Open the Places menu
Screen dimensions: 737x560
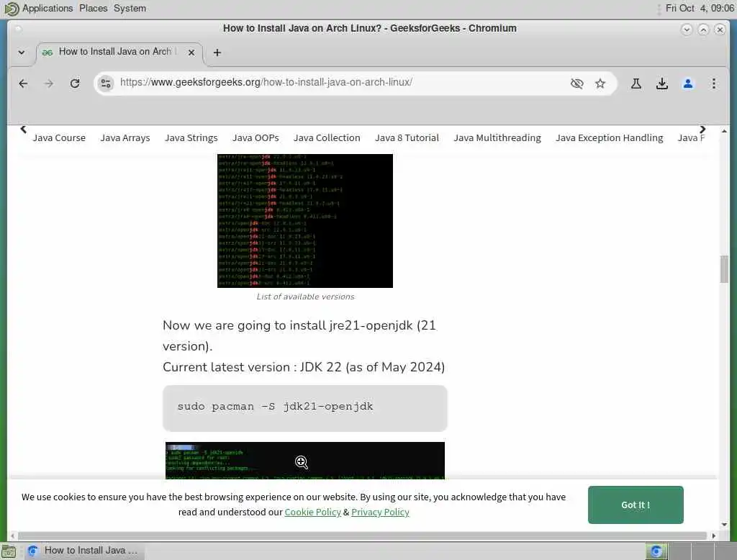pos(93,9)
